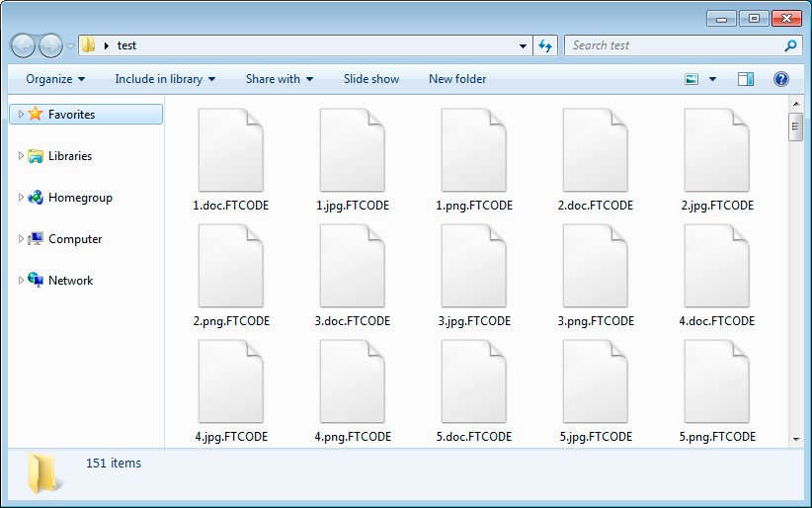Click the 151 items status text
812x508 pixels.
click(114, 463)
